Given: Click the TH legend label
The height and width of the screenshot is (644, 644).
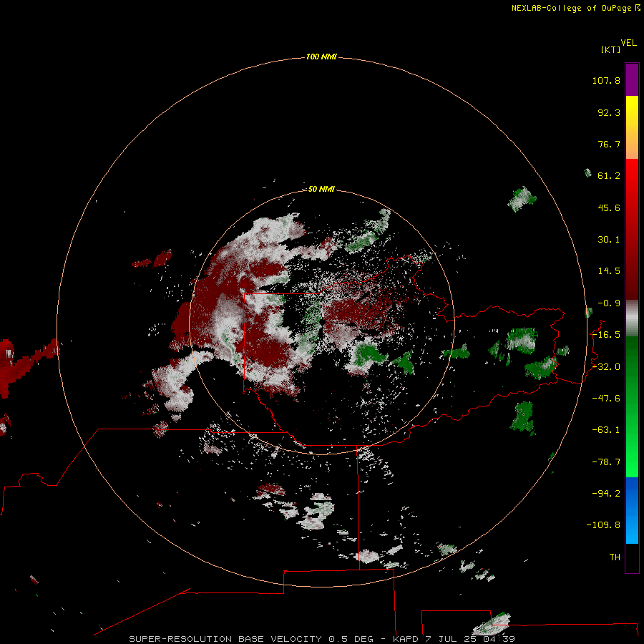Looking at the screenshot, I should click(x=615, y=557).
